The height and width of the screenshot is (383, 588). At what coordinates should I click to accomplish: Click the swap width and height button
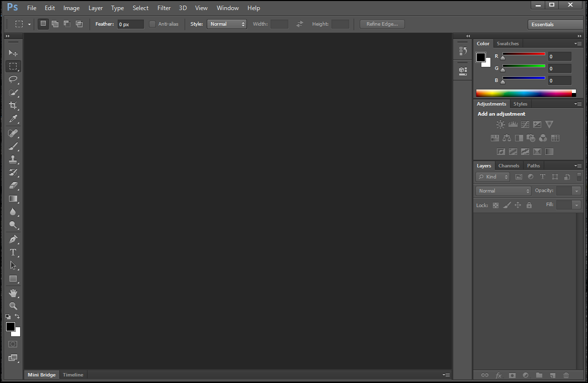tap(300, 24)
